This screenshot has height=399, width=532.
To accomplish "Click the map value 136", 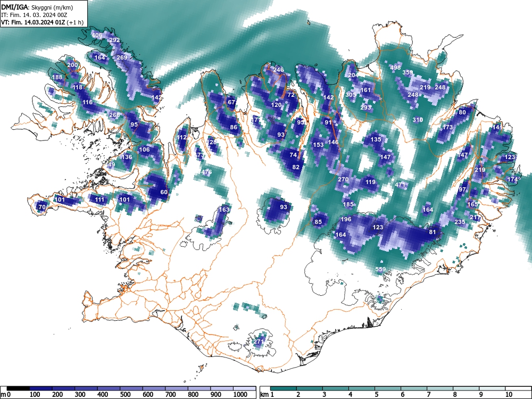I will [127, 157].
